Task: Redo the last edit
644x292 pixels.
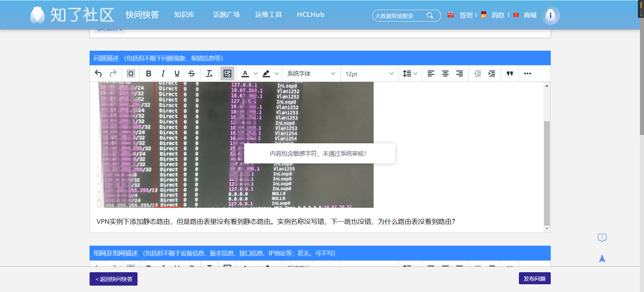Action: click(x=113, y=74)
